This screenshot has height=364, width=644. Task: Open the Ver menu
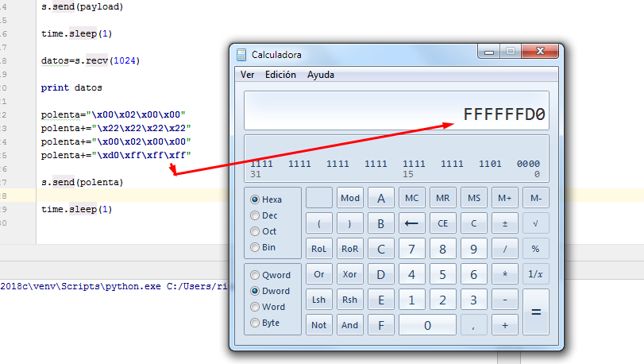point(247,75)
